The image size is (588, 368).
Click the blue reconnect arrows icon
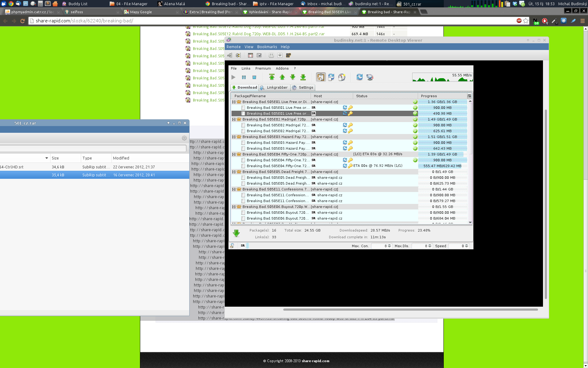point(360,77)
